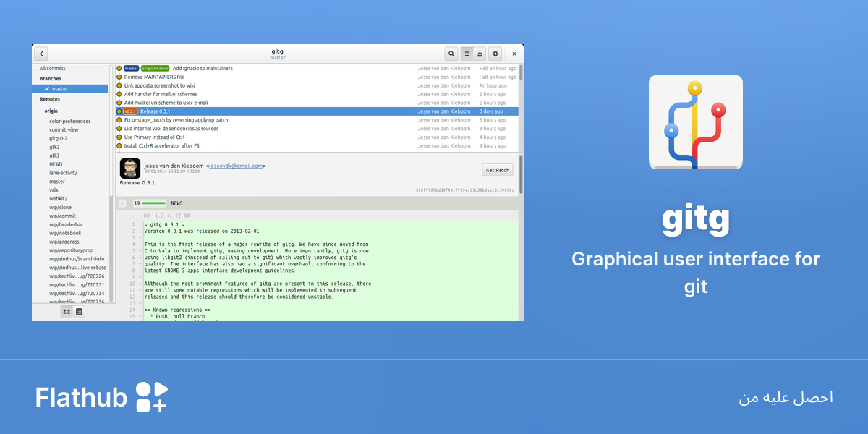Viewport: 868px width, 434px height.
Task: Select the HEAD remote ref
Action: (56, 164)
